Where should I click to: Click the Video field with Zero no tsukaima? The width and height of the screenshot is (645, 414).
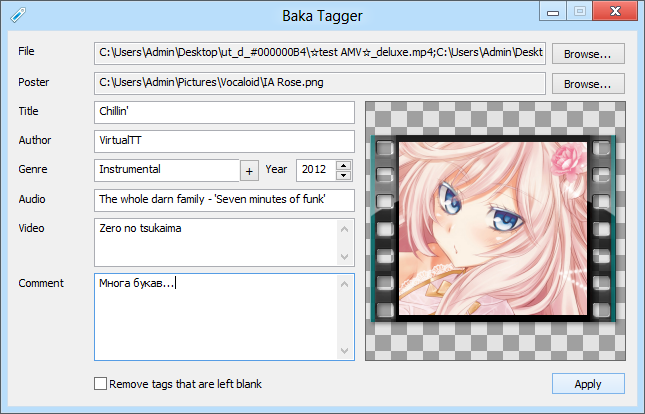(x=224, y=242)
